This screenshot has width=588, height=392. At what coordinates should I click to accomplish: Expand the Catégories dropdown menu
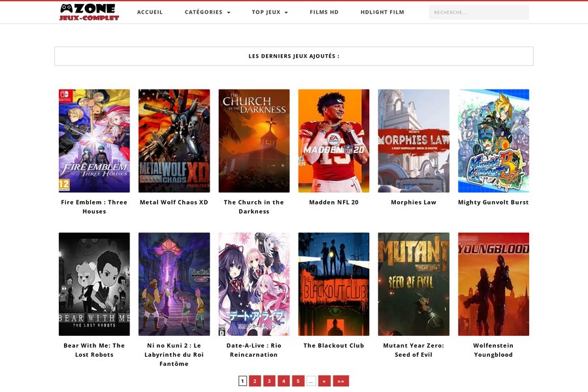pos(207,12)
